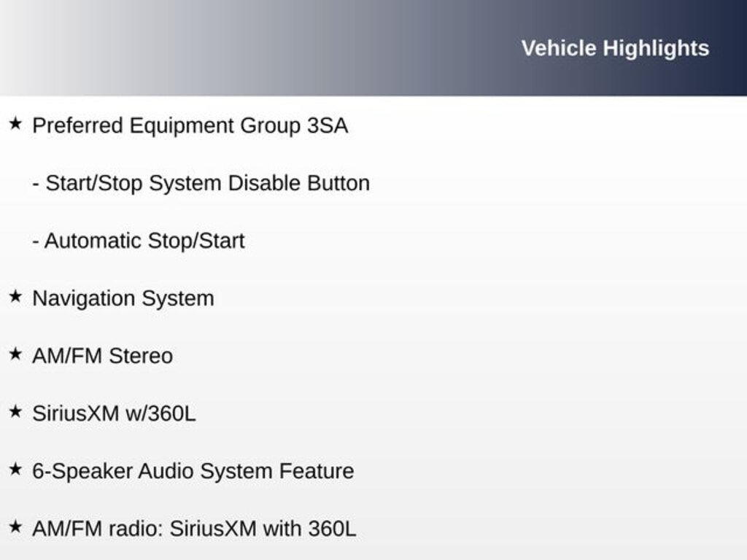The height and width of the screenshot is (560, 747).
Task: Click the AM/FM radio: SiriusXM with 360L text
Action: coord(194,529)
